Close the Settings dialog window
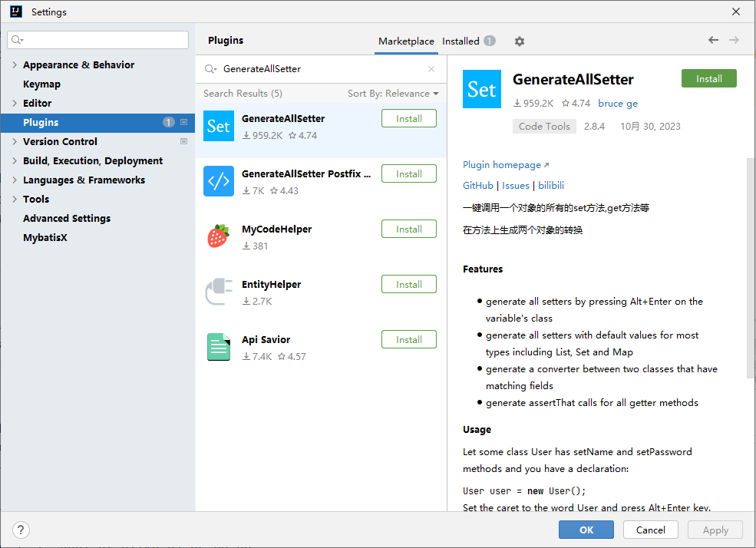This screenshot has width=756, height=548. click(736, 12)
